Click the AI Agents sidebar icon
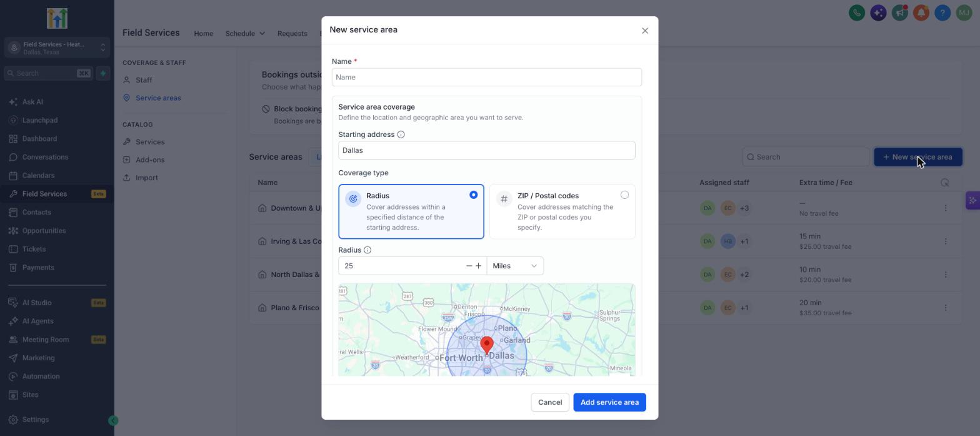This screenshot has width=980, height=436. tap(13, 321)
